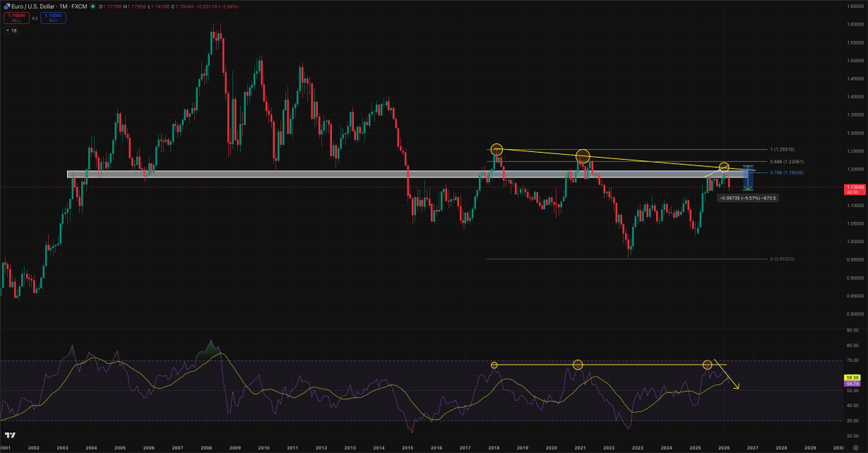Image resolution: width=868 pixels, height=453 pixels.
Task: Select the blue Fib label 0.786 (1.19035)
Action: (786, 173)
